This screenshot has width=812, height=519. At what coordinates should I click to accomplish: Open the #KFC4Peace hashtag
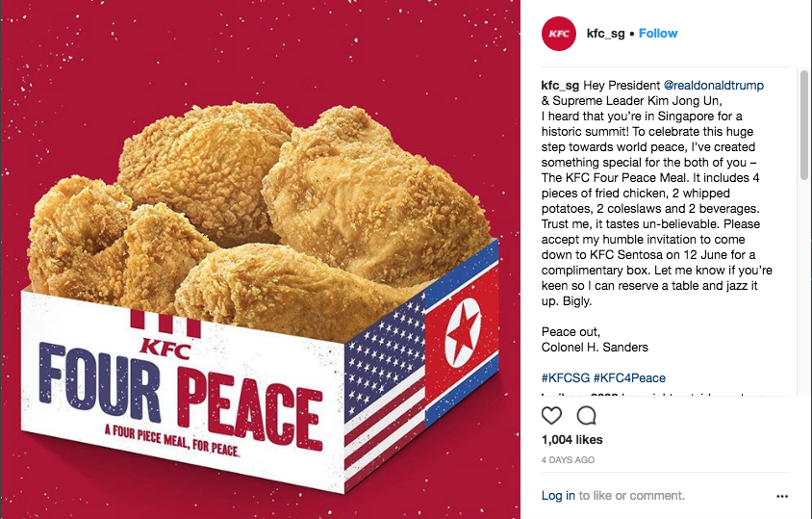point(629,378)
